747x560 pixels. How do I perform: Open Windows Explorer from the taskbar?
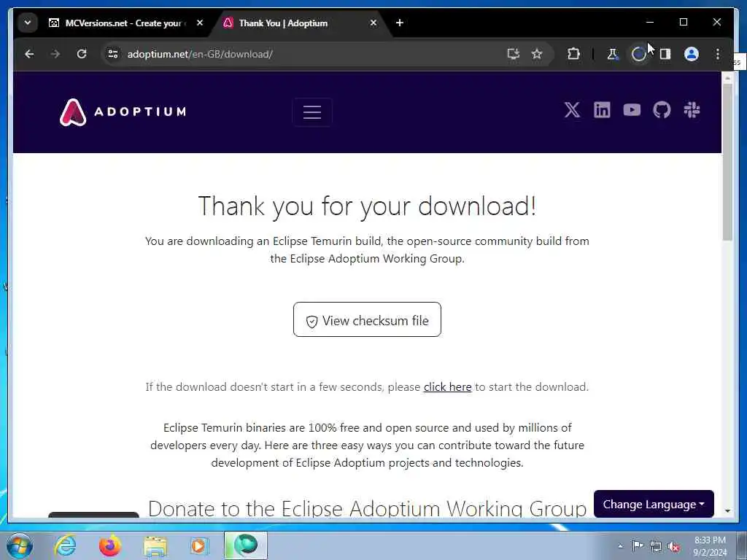coord(155,547)
